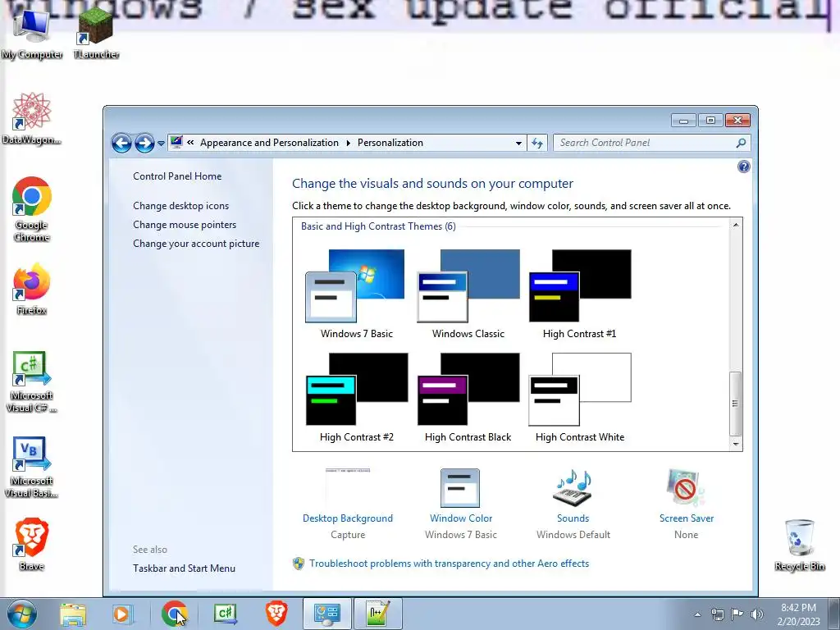Click the Back navigation arrow
The width and height of the screenshot is (840, 630).
(121, 143)
